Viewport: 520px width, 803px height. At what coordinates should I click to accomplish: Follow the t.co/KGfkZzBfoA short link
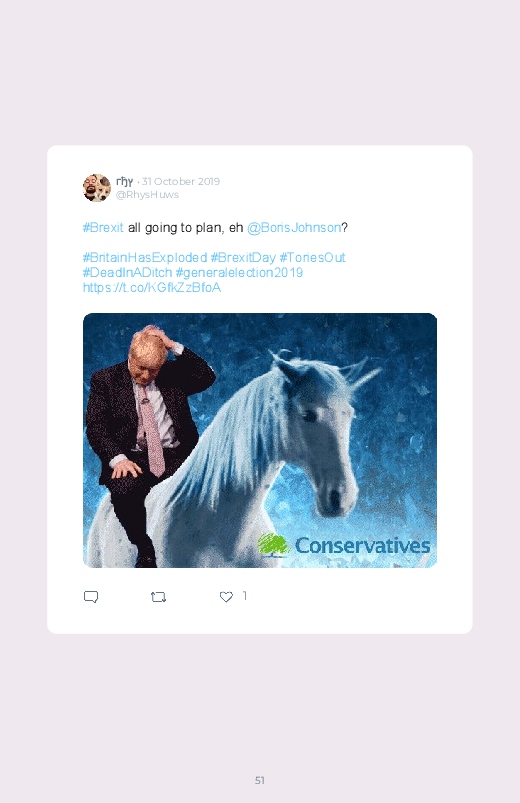(152, 287)
